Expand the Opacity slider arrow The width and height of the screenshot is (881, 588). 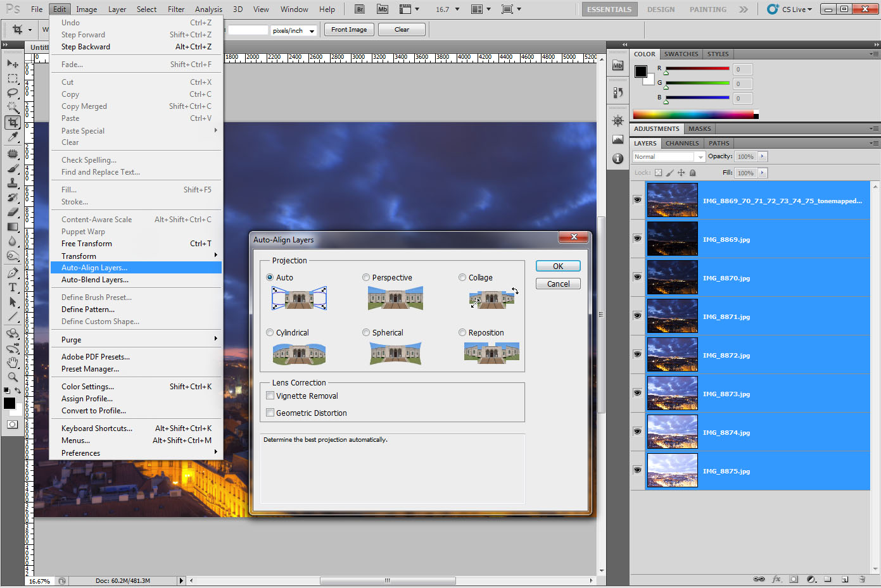(x=762, y=156)
